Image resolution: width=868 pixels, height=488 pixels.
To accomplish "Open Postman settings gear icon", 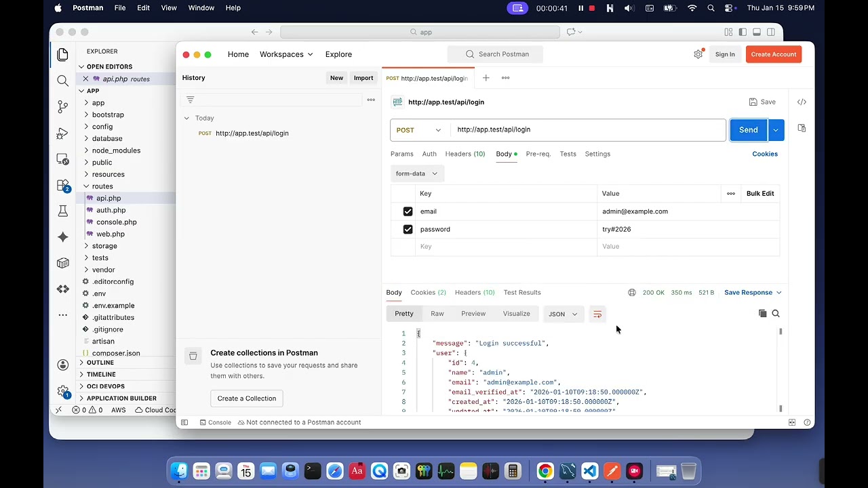I will 698,54.
